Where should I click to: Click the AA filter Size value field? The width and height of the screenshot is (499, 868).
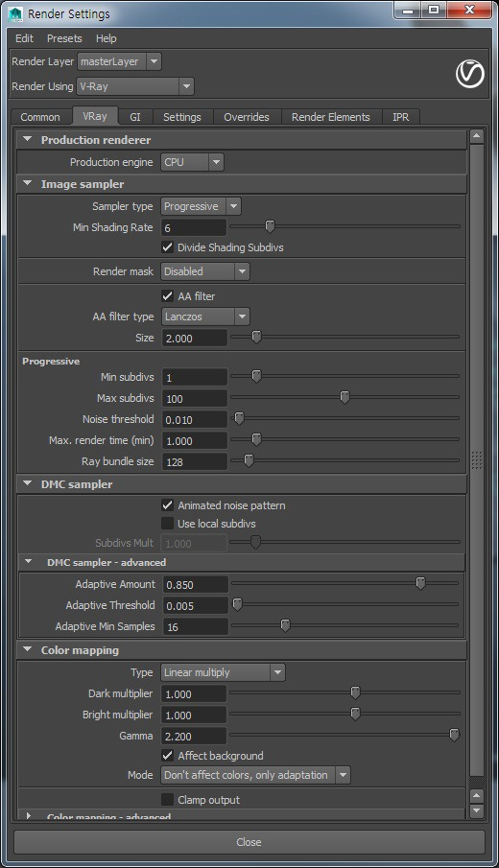click(x=195, y=338)
